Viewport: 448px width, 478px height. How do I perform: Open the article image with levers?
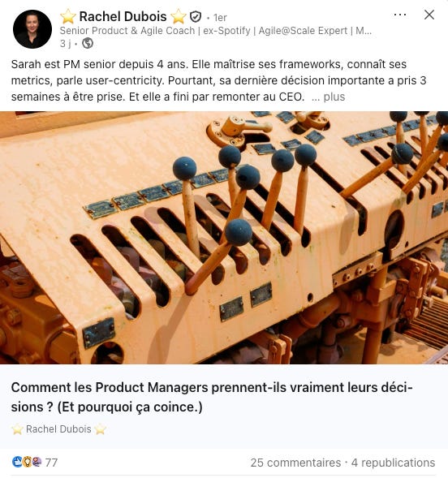tap(224, 238)
